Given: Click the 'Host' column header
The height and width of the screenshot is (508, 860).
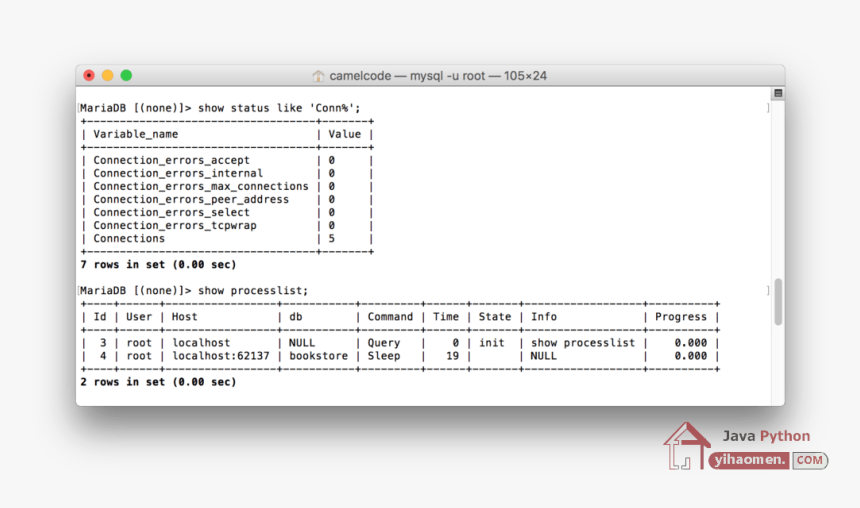Looking at the screenshot, I should click(x=184, y=317).
